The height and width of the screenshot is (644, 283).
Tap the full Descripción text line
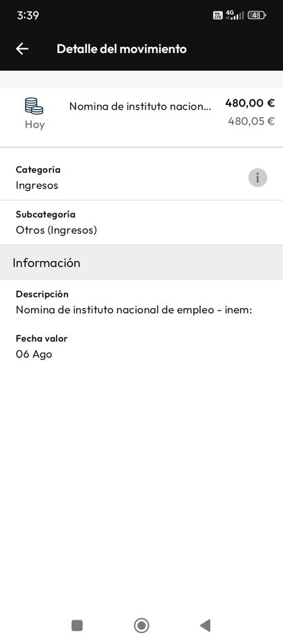(x=133, y=310)
